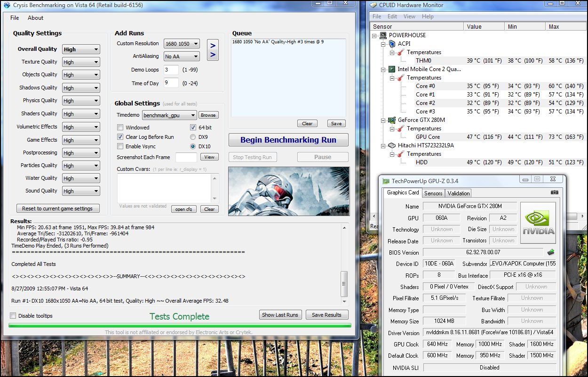Open the Custom Resolution dropdown
Image resolution: width=588 pixels, height=377 pixels.
click(x=182, y=44)
